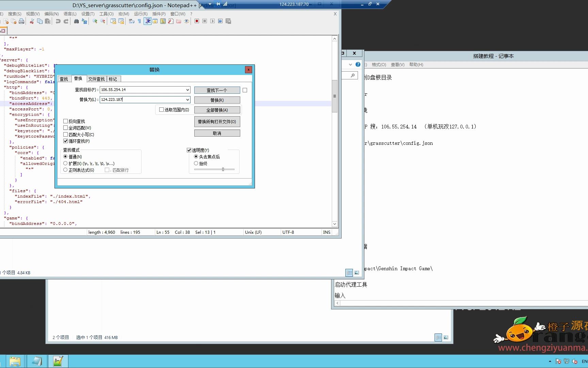Viewport: 588px width, 368px height.
Task: Open the 语言(L) menu
Action: coord(70,14)
